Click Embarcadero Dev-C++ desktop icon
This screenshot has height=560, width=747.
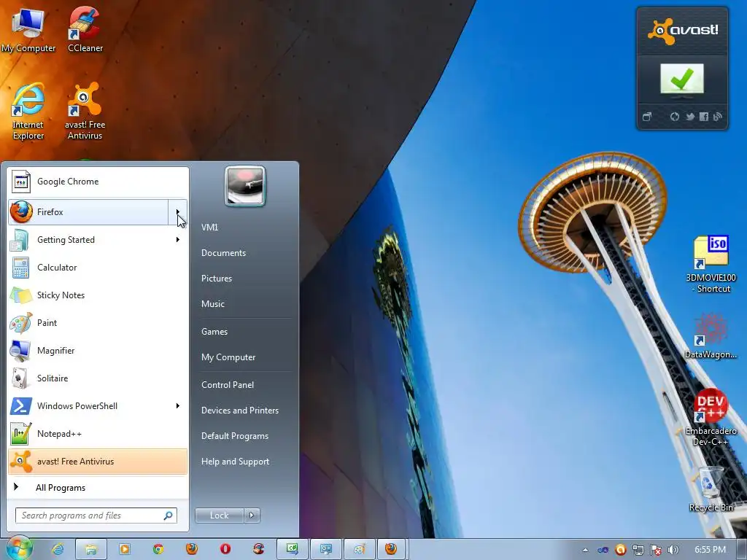pos(711,418)
